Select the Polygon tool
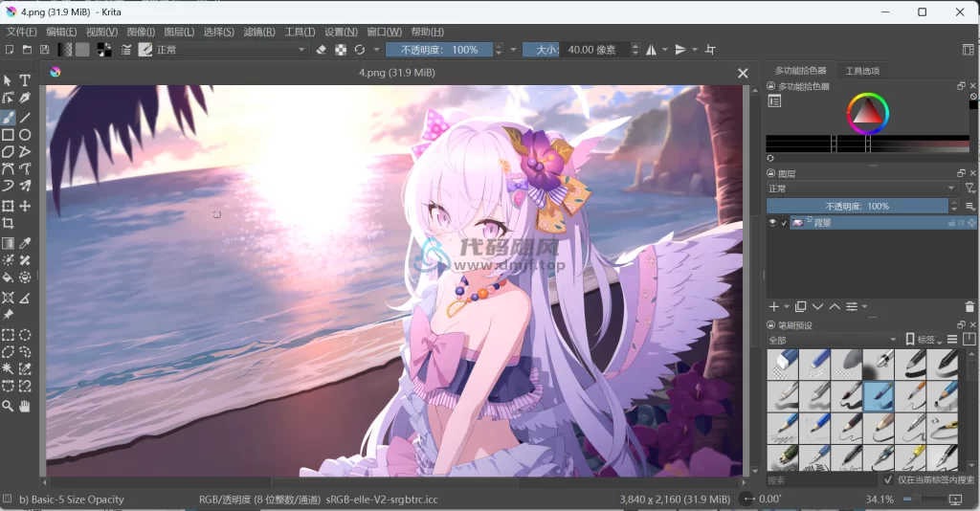Screen dimensions: 980x511 8,151
